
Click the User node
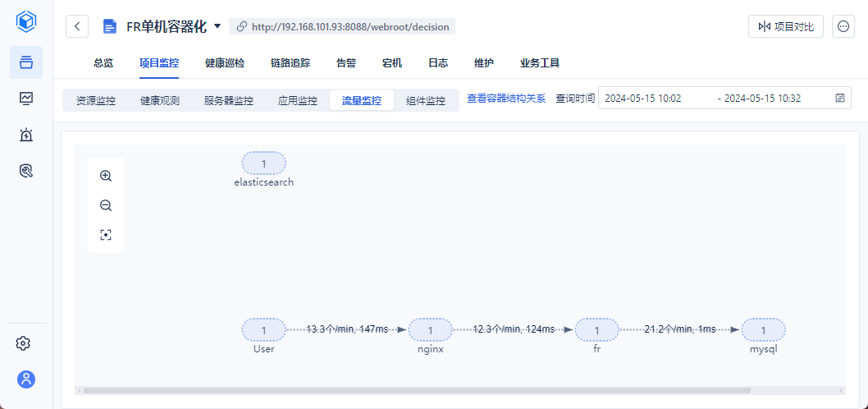tap(263, 330)
